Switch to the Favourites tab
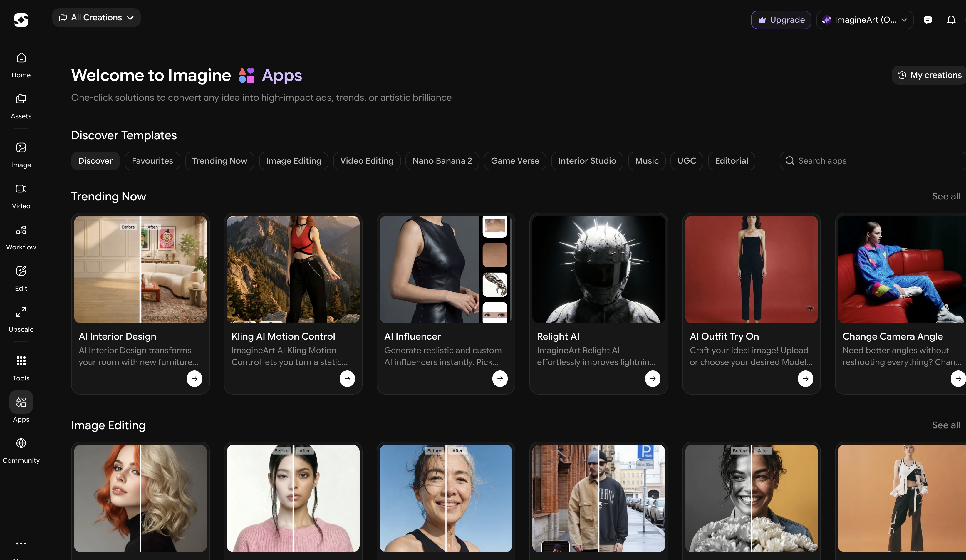The image size is (966, 560). coord(152,161)
